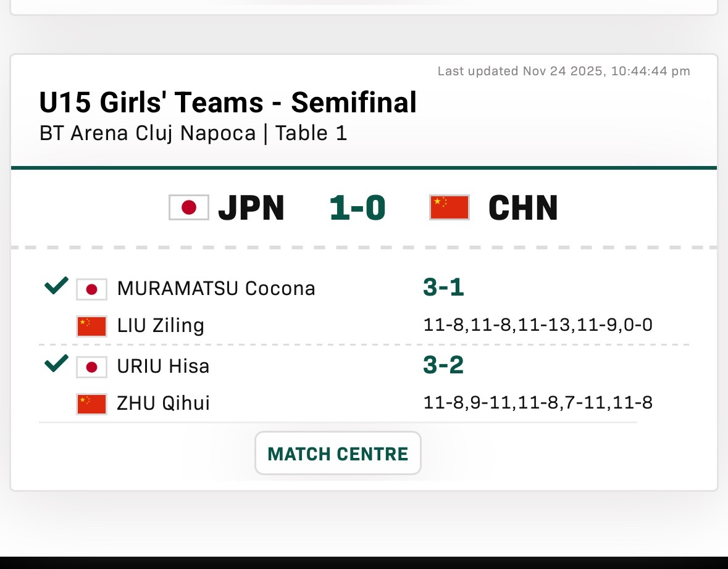The height and width of the screenshot is (569, 728).
Task: Click the Japan flag beside JPN team name
Action: [189, 208]
